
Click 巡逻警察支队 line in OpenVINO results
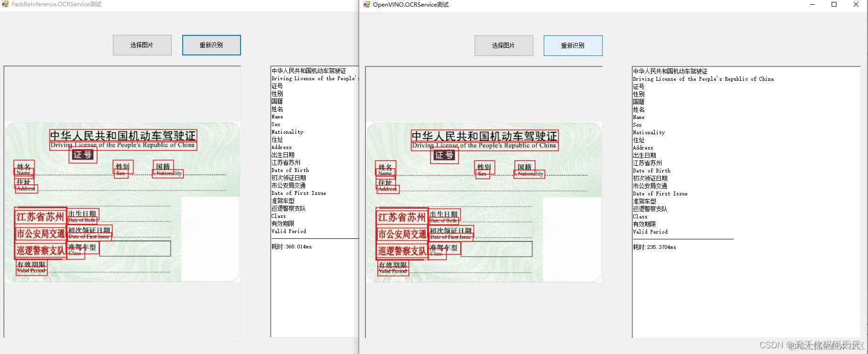pyautogui.click(x=650, y=209)
